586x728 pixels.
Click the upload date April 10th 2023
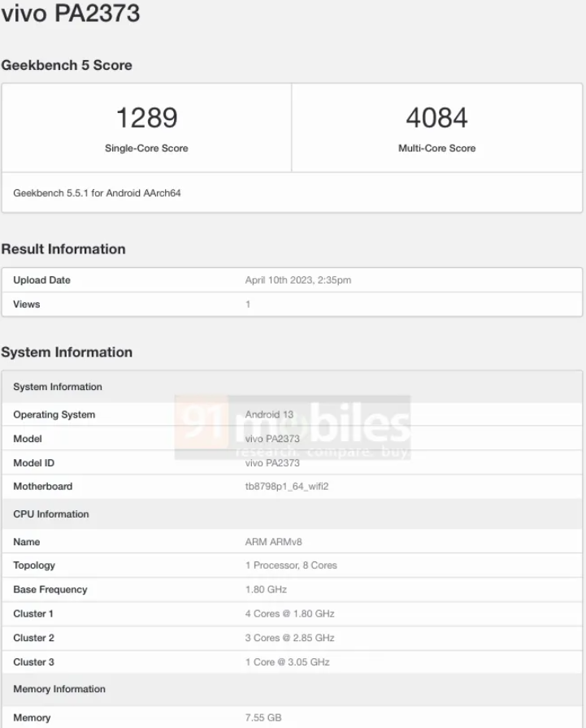297,280
